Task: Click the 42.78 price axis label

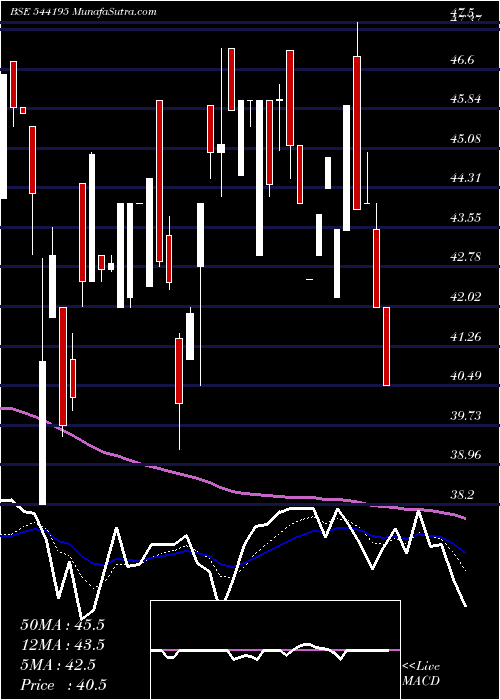Action: tap(466, 257)
